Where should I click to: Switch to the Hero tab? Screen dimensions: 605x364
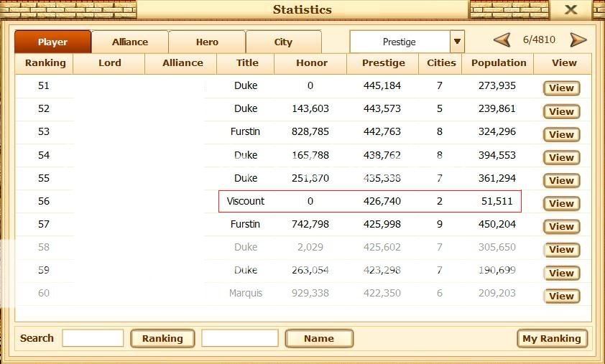tap(207, 42)
